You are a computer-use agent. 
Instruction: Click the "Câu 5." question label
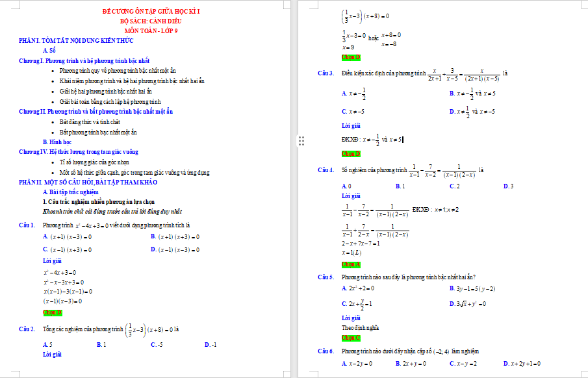[x=326, y=277]
